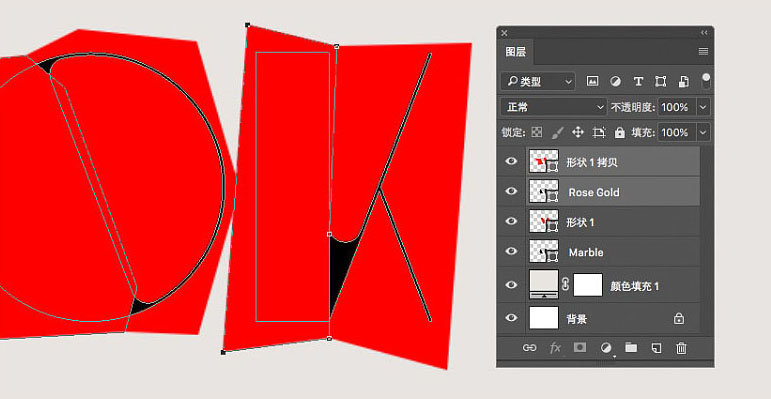Image resolution: width=771 pixels, height=399 pixels.
Task: Open the blend mode 正常 dropdown
Action: click(x=554, y=107)
